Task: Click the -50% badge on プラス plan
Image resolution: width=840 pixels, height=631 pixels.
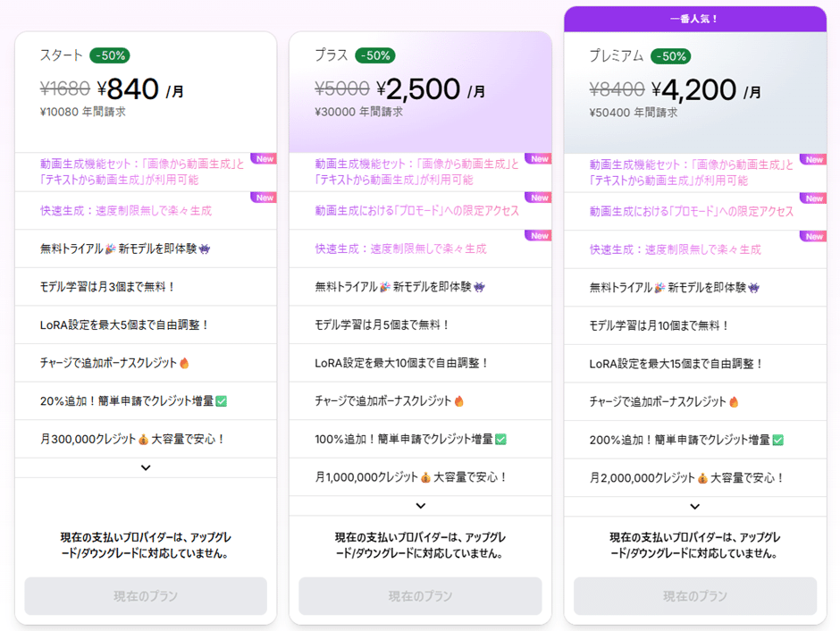Action: (375, 55)
